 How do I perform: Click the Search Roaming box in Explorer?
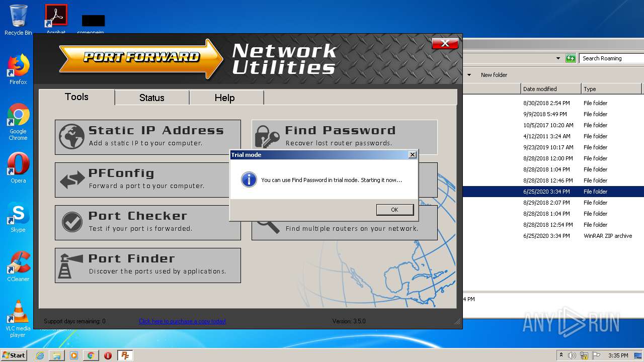611,58
